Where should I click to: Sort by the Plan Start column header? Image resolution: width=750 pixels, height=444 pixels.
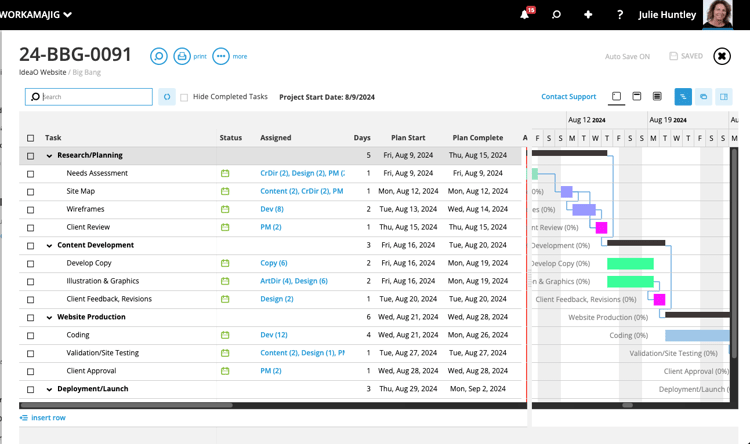[408, 138]
